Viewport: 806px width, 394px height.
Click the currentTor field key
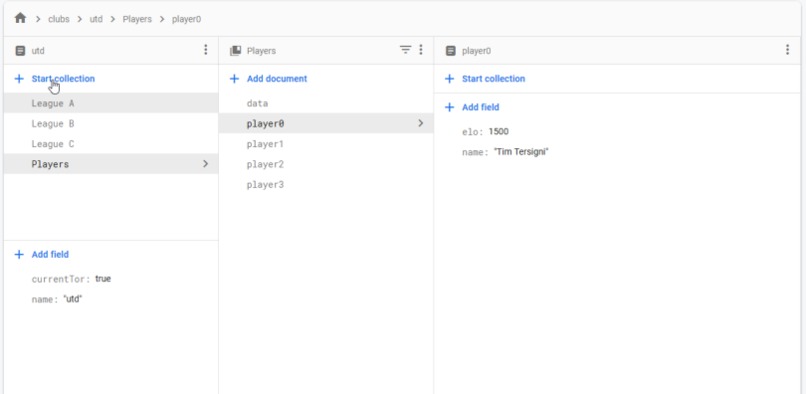point(61,279)
